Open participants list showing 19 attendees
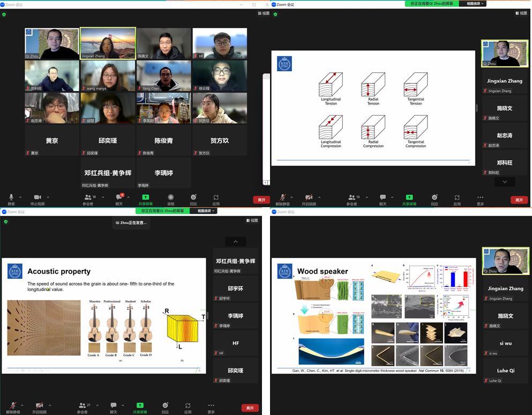The image size is (532, 415). click(351, 198)
